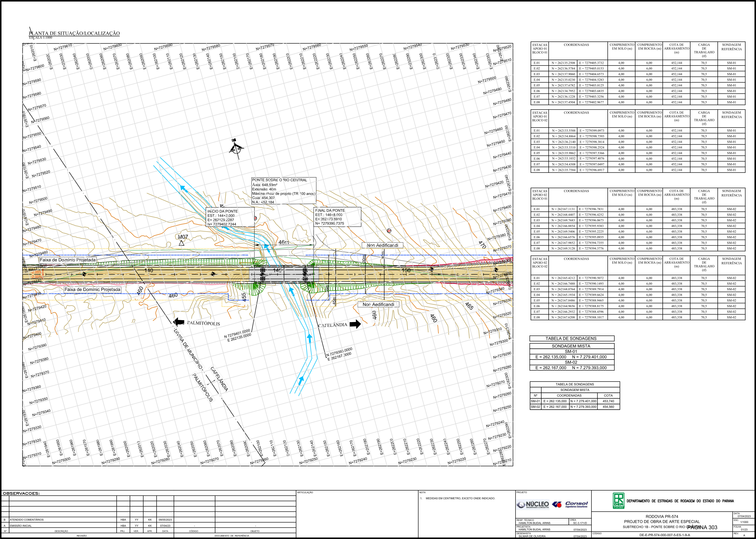Screen dimensions: 756x539
Task: Click the ESCALA 1:1000 label
Action: 40,38
